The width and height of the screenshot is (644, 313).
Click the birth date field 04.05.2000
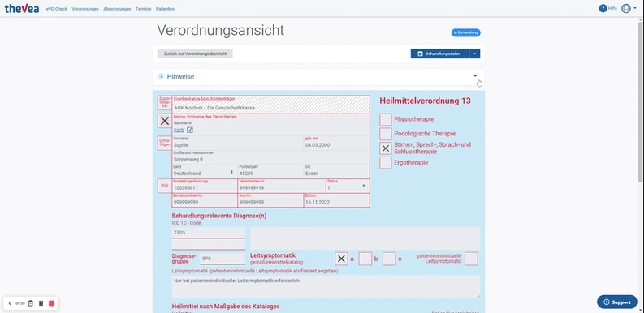coord(336,144)
